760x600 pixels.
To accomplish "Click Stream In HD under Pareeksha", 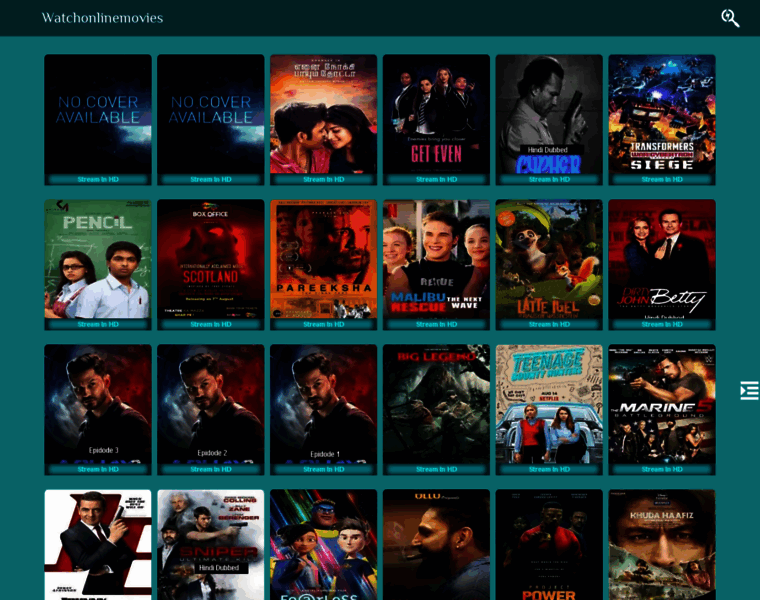I will click(324, 324).
